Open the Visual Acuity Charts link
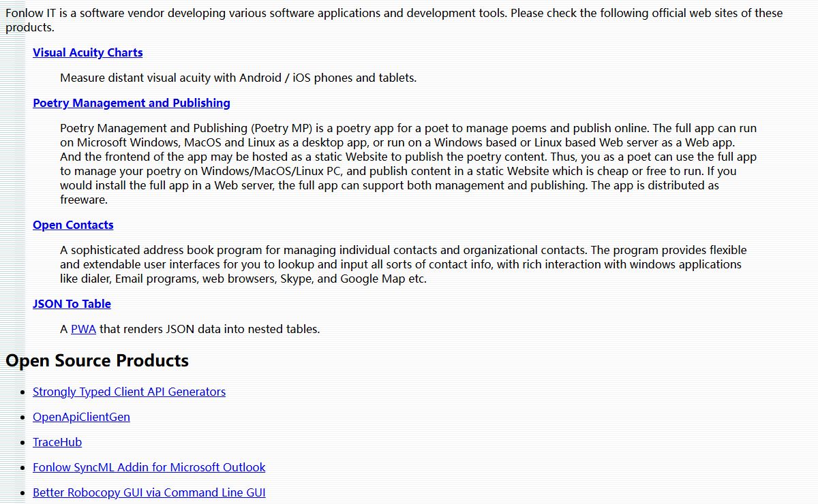This screenshot has height=504, width=818. (x=88, y=52)
